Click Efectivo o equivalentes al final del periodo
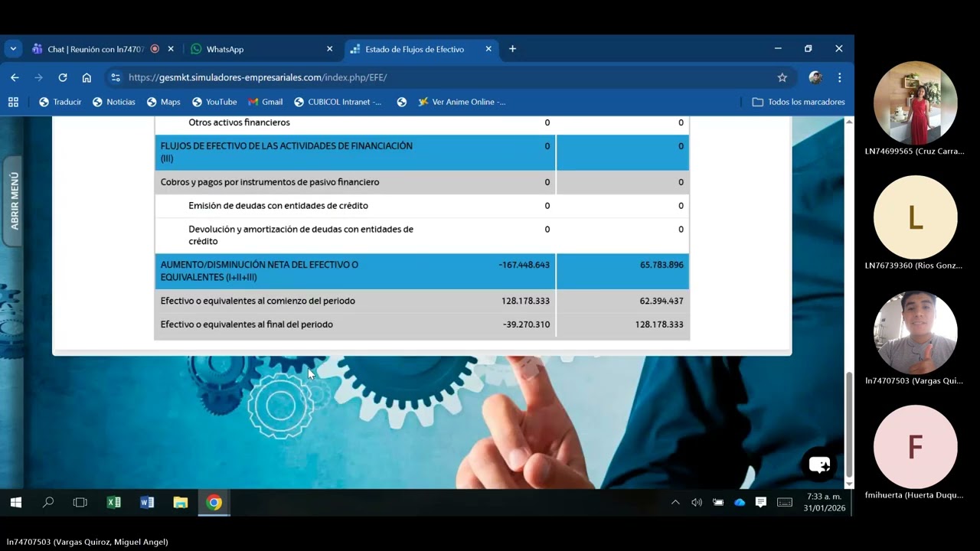 click(247, 324)
